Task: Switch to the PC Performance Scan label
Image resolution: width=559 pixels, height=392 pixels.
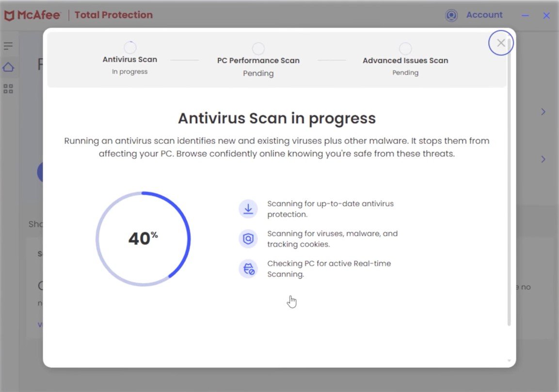Action: point(258,61)
